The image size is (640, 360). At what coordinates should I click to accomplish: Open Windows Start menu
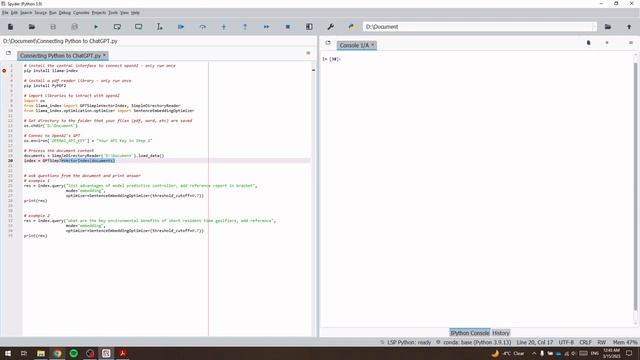(x=8, y=353)
